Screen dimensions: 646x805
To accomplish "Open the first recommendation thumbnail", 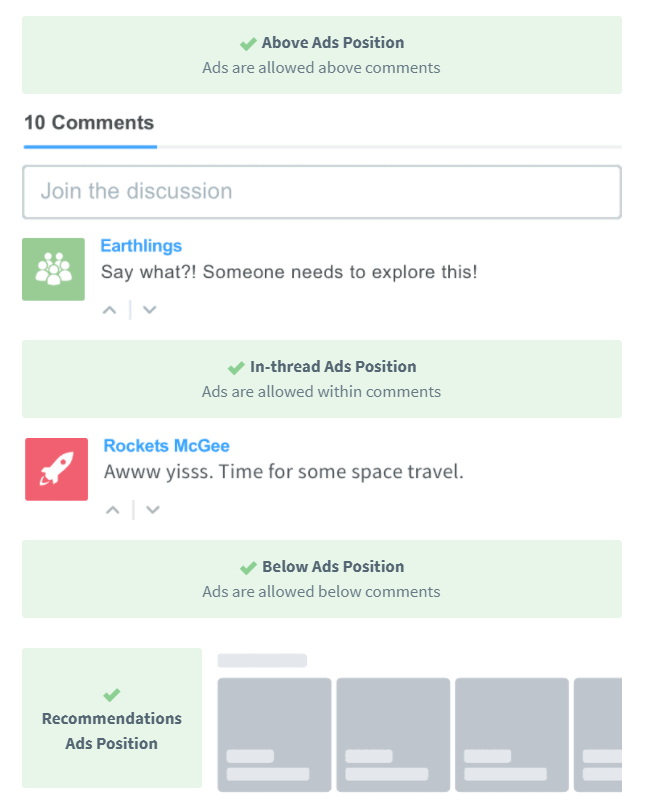I will (x=274, y=734).
